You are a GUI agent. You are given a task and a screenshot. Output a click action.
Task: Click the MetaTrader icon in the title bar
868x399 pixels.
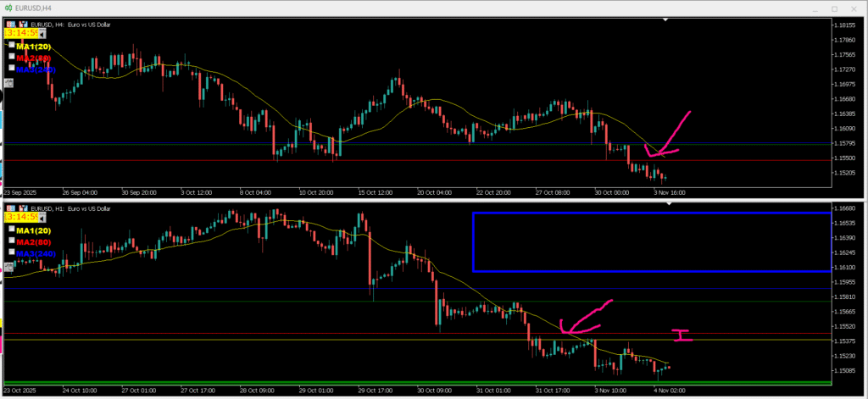pyautogui.click(x=8, y=8)
